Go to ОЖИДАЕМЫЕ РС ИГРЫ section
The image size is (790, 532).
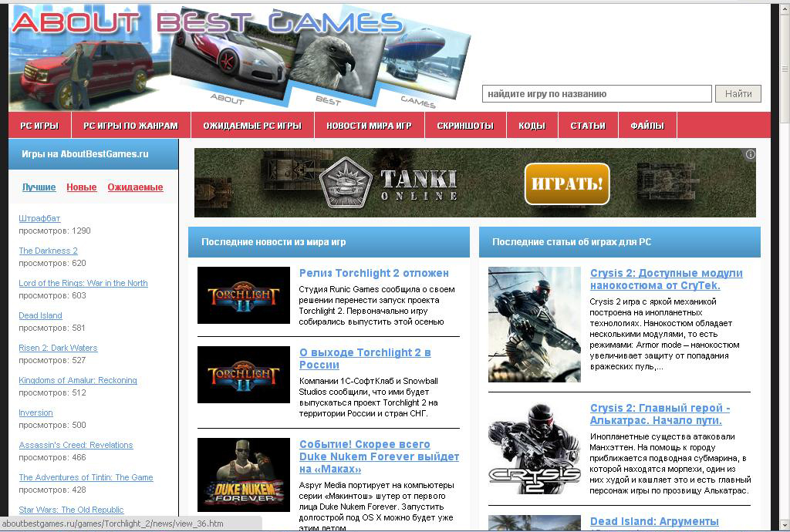point(252,126)
